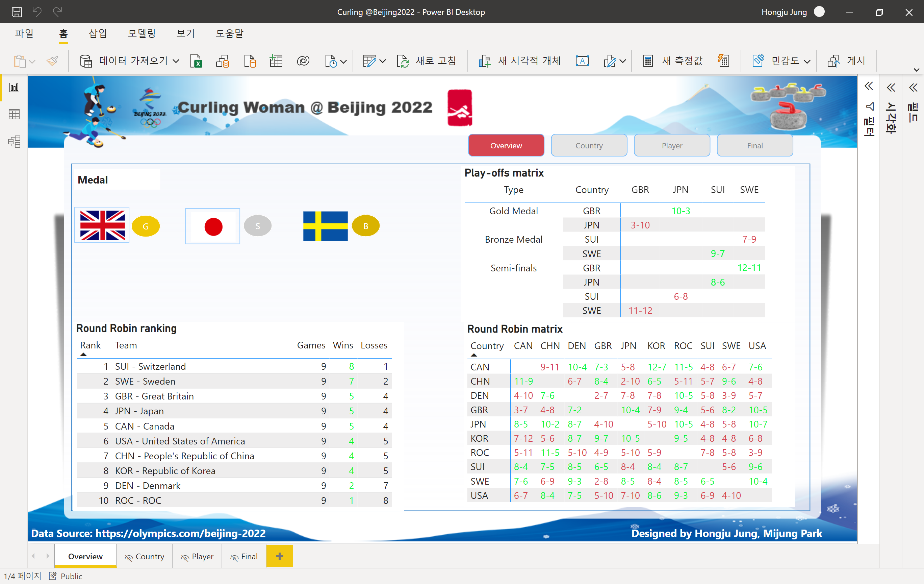Open the Model view in sidebar
Screen dimensions: 924x584
click(x=14, y=142)
